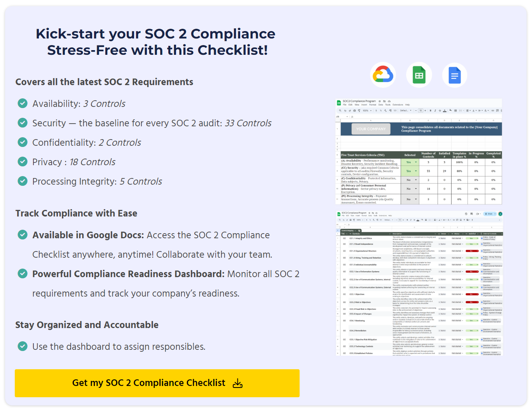Open the Google Docs icon
Viewport: 532px width, 412px height.
pyautogui.click(x=454, y=75)
